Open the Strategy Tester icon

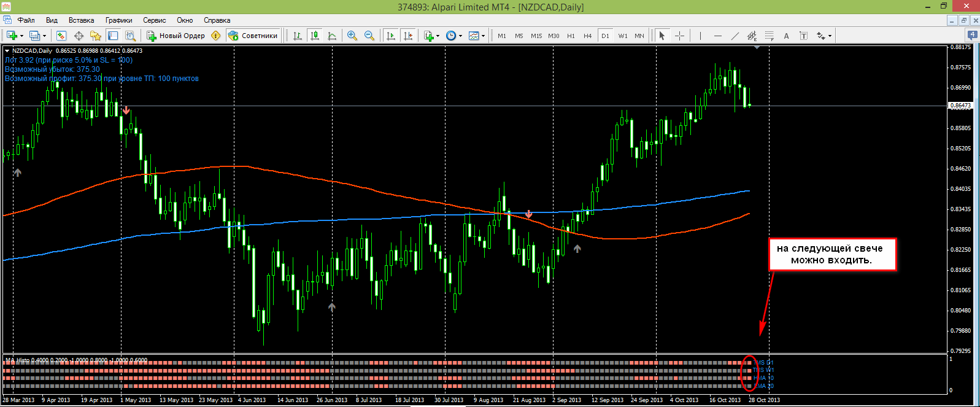pos(130,36)
